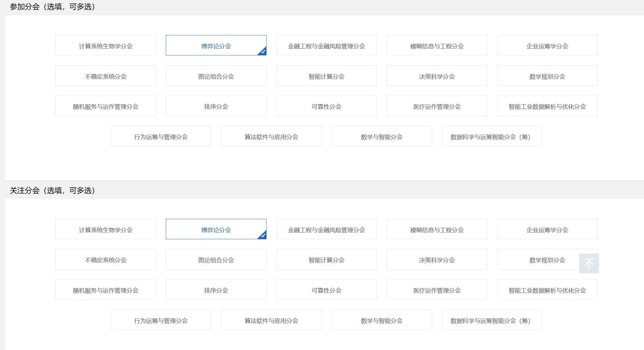Select 医疗运作管理分会 under 关注分会

click(437, 290)
